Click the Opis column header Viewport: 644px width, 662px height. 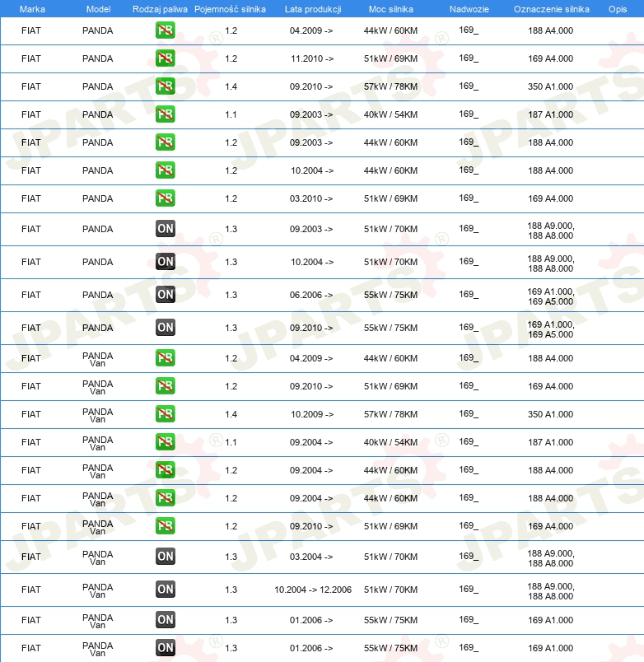click(x=618, y=9)
